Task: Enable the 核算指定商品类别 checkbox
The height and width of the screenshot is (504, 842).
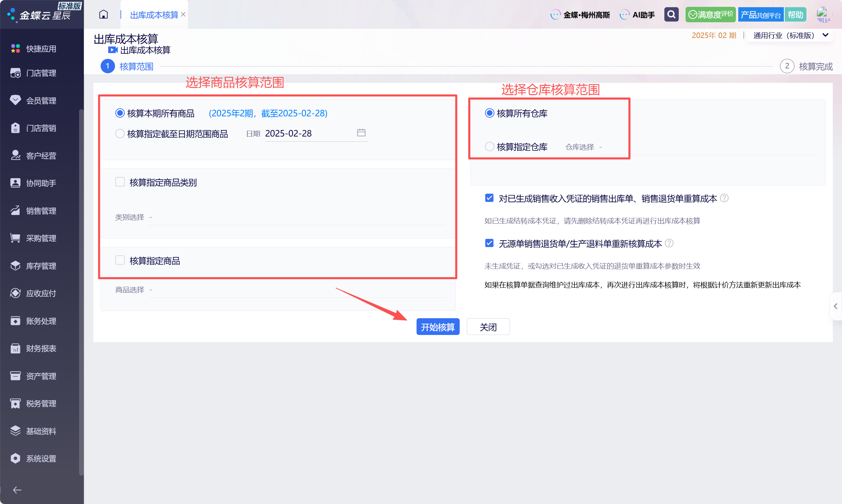Action: [x=120, y=182]
